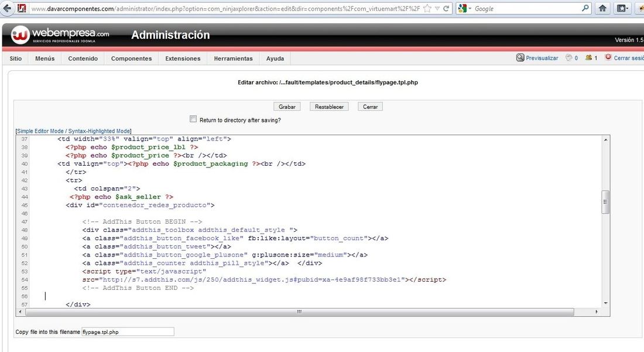Open messages envelope icon showing 0

pyautogui.click(x=569, y=58)
